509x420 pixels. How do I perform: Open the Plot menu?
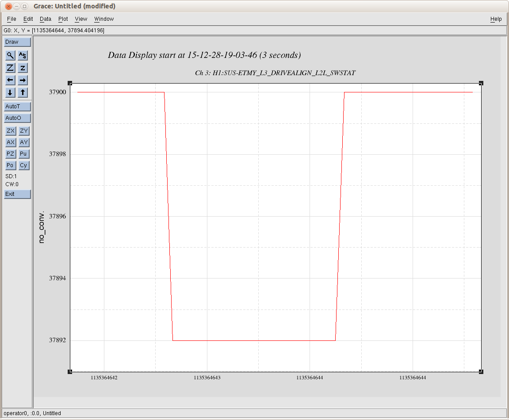[x=63, y=19]
